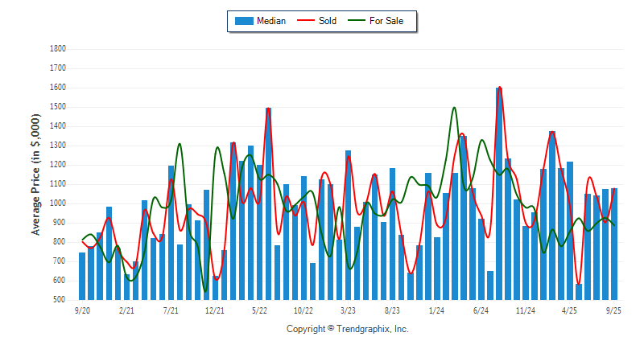Click the blue Median legend swatch
Viewport: 644px width, 349px height.
243,21
